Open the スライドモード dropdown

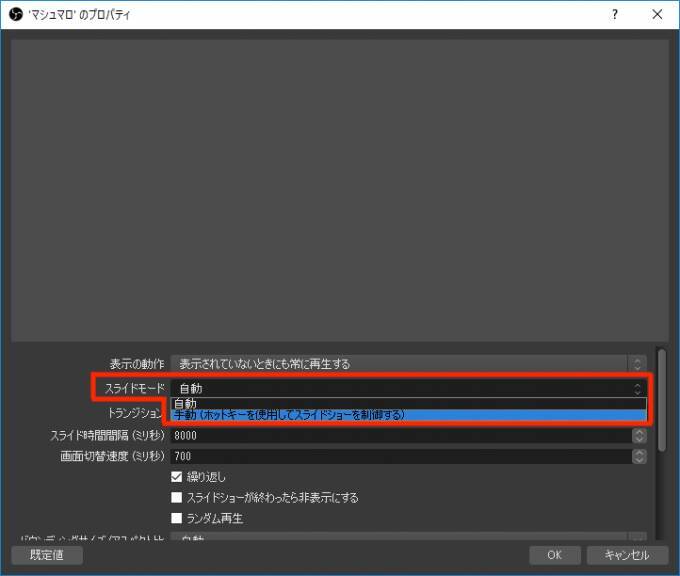[x=409, y=388]
